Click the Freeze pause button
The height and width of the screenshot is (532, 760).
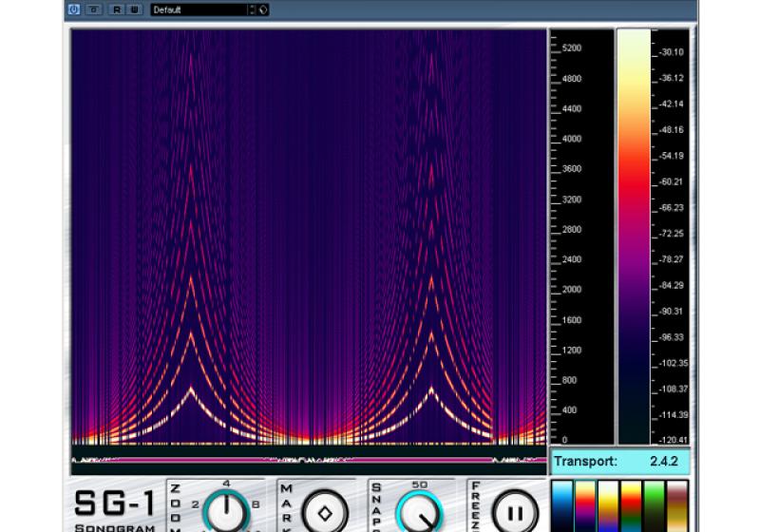tap(518, 512)
